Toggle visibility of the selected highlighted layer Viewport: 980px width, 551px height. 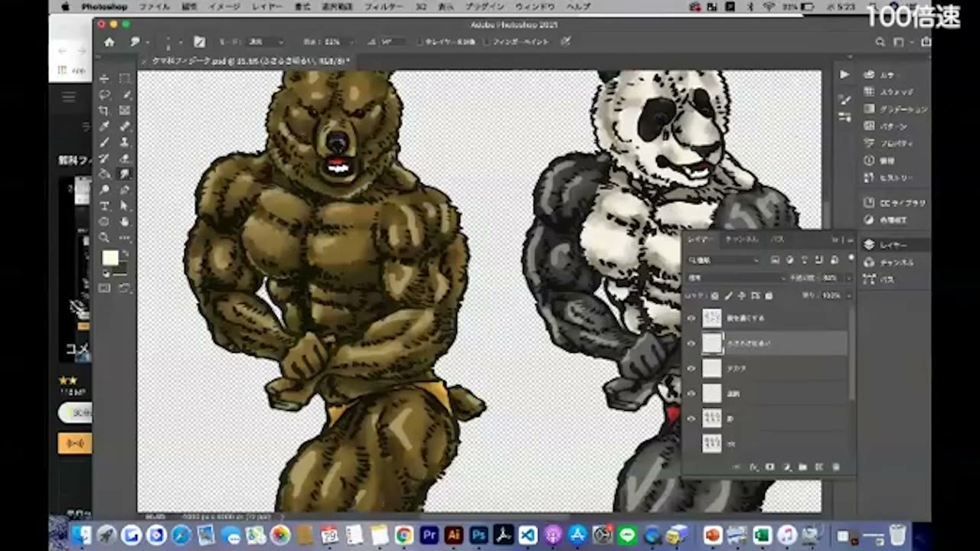coord(691,344)
